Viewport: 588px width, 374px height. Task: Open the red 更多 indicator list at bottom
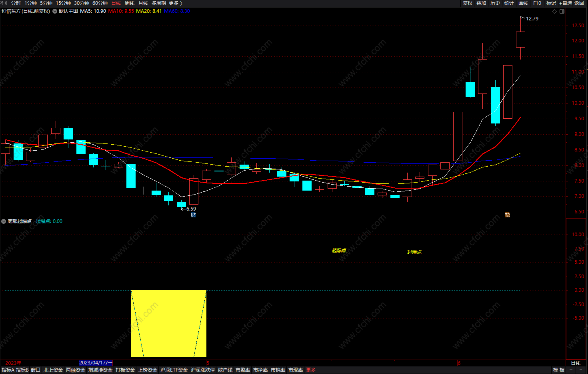pyautogui.click(x=311, y=370)
